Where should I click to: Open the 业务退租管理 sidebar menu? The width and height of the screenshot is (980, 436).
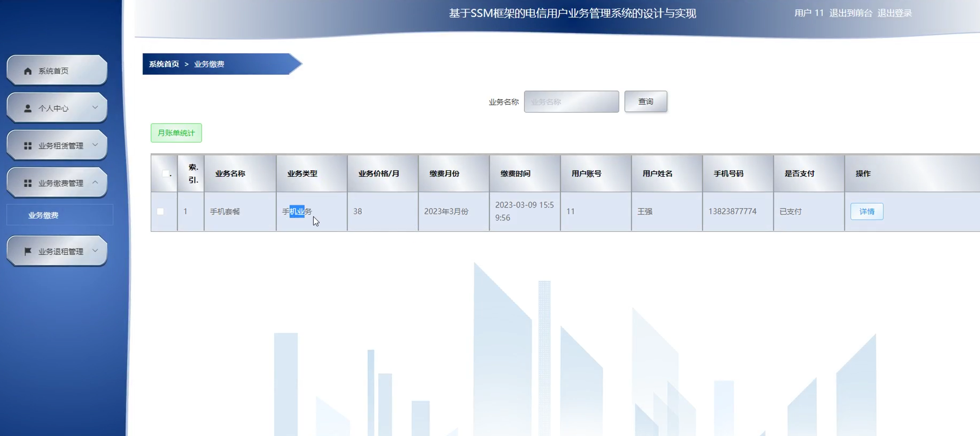point(57,251)
